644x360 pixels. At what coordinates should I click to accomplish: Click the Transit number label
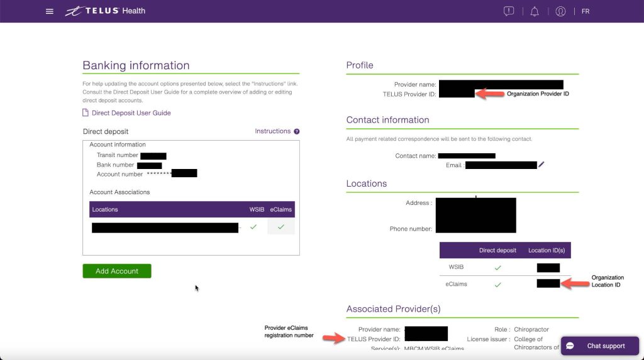pos(118,155)
